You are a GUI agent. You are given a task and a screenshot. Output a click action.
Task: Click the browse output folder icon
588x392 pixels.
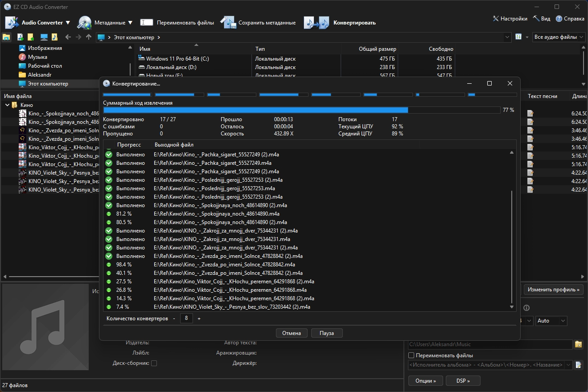click(x=578, y=344)
